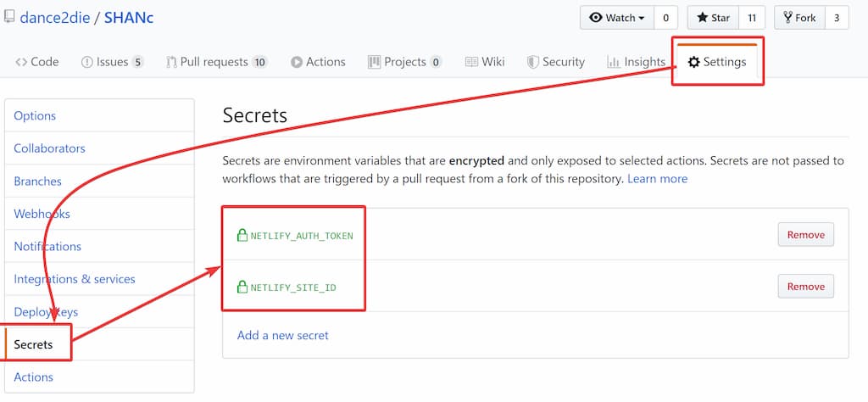Viewport: 868px width, 402px height.
Task: Click the Settings gear icon
Action: tap(693, 62)
